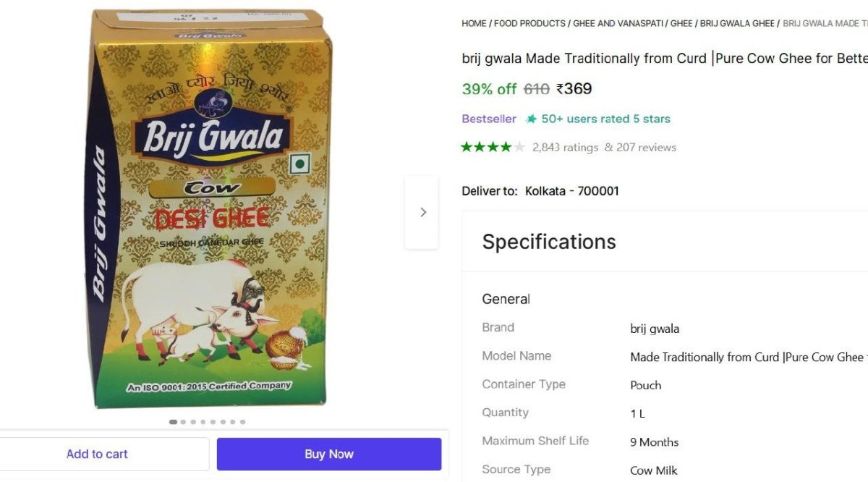The width and height of the screenshot is (868, 482).
Task: Open BRIJ GWALA GHEE breadcrumb link
Action: (737, 23)
